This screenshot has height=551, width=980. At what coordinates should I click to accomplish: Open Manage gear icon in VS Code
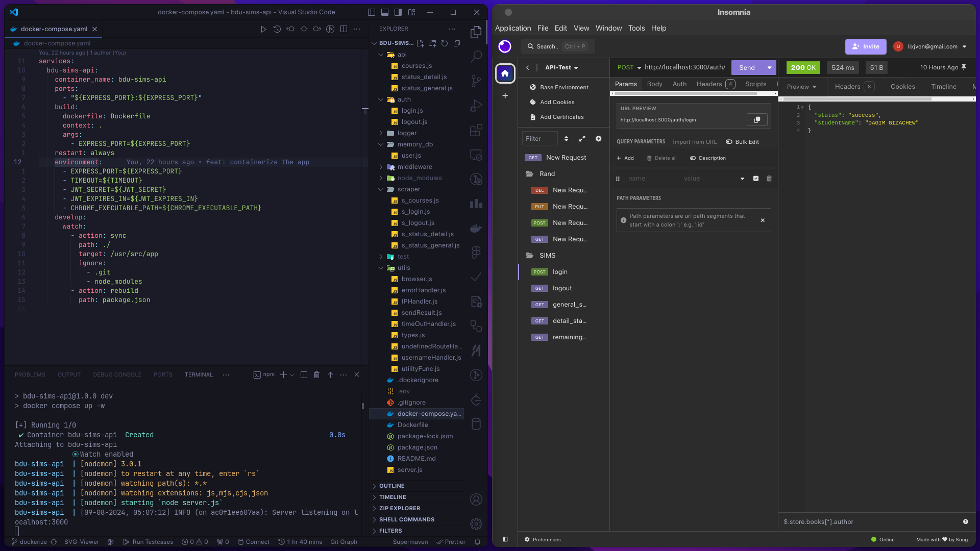[476, 524]
